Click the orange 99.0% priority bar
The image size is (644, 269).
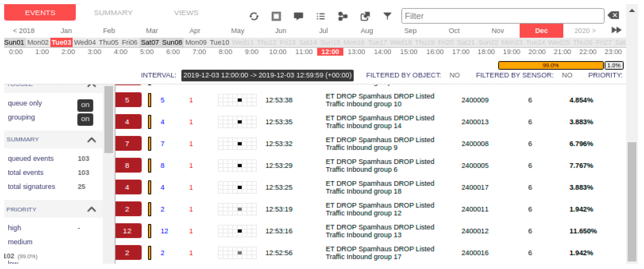[x=551, y=65]
